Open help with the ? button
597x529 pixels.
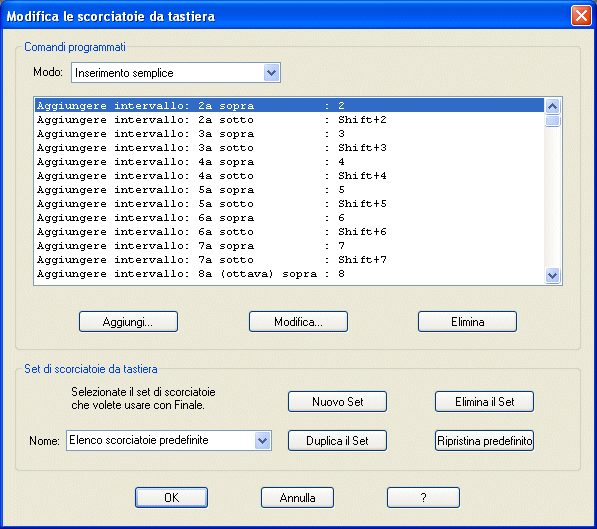pyautogui.click(x=423, y=497)
